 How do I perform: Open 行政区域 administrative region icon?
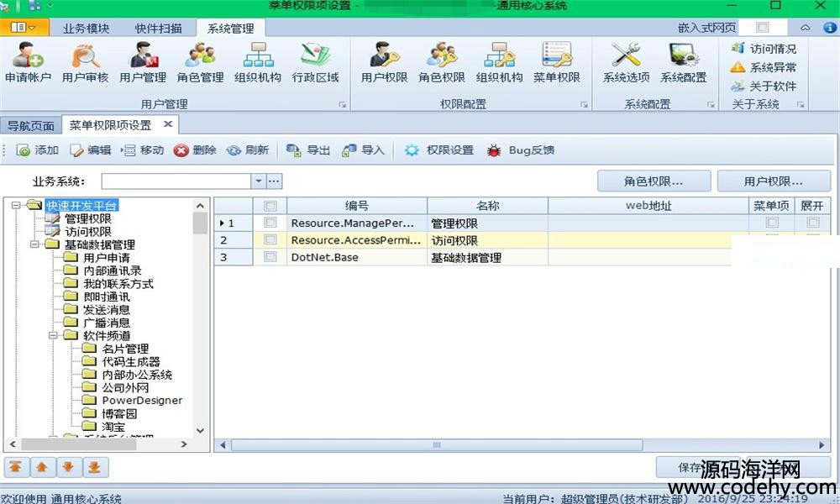pos(316,62)
